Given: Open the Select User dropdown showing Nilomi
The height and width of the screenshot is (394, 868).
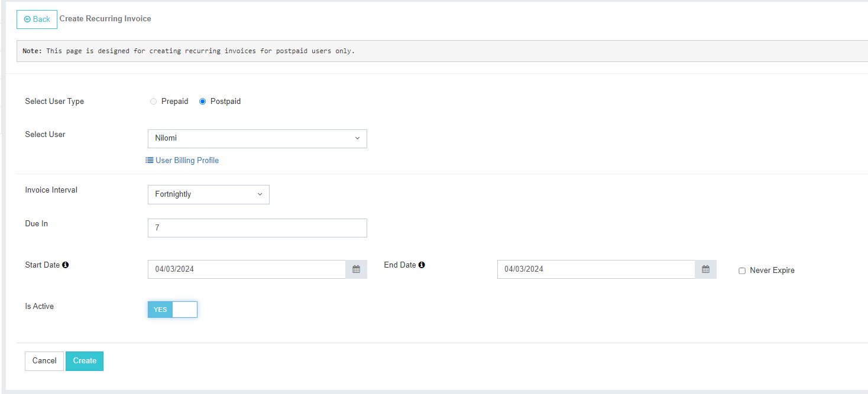Looking at the screenshot, I should [x=257, y=139].
